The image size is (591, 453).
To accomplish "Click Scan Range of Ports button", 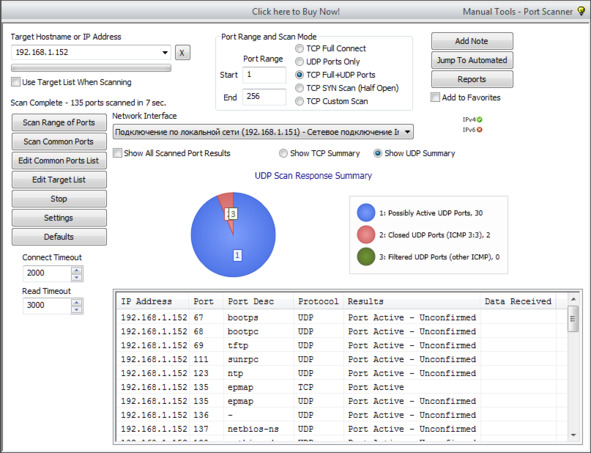I will point(59,122).
